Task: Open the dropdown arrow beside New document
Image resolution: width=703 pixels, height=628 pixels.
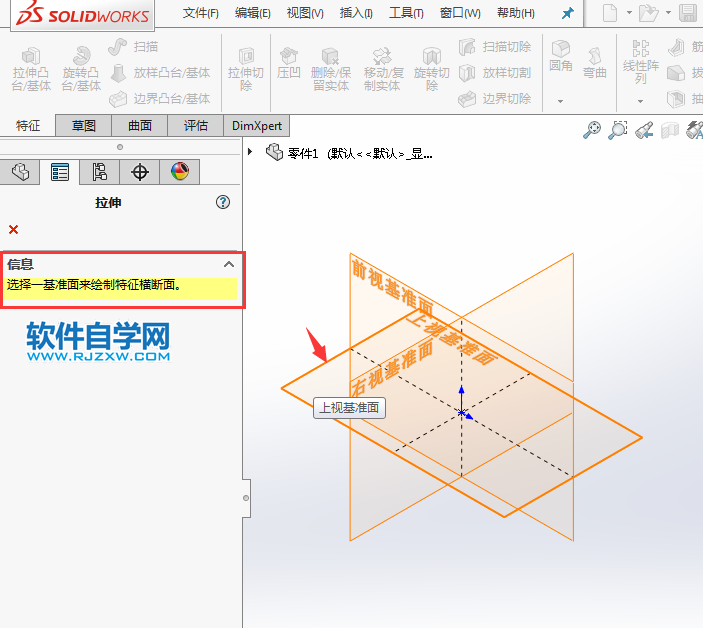Action: point(629,13)
